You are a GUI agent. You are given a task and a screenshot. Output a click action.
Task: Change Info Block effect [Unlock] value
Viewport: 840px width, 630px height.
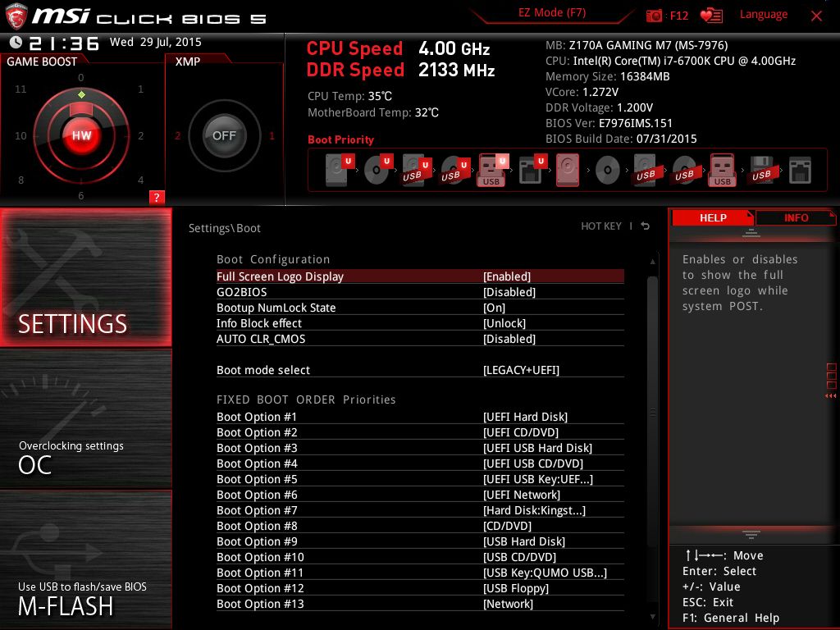coord(504,323)
